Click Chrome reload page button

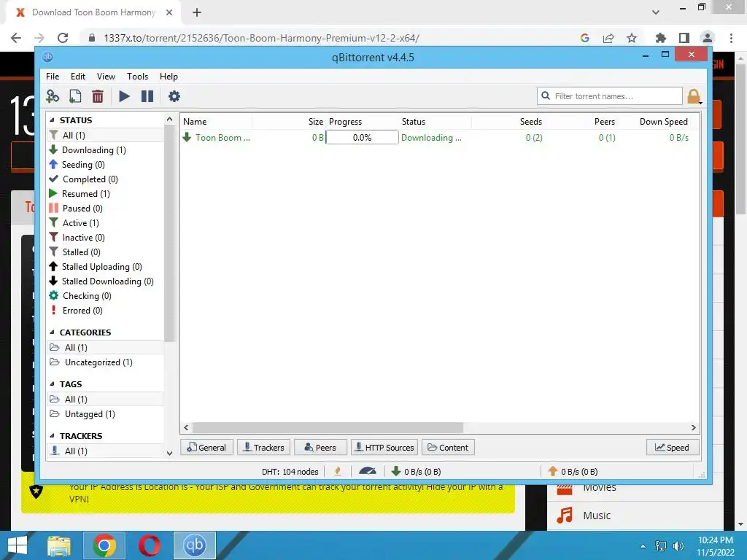pos(63,38)
